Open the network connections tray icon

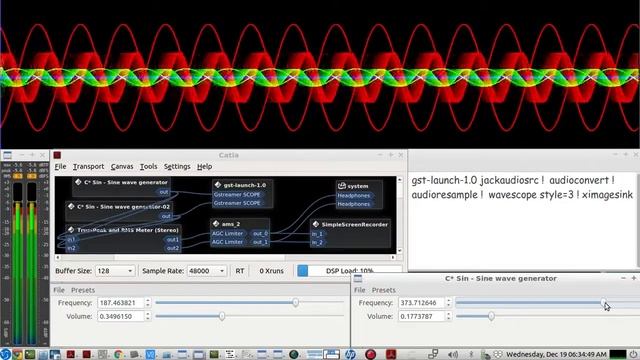click(433, 354)
